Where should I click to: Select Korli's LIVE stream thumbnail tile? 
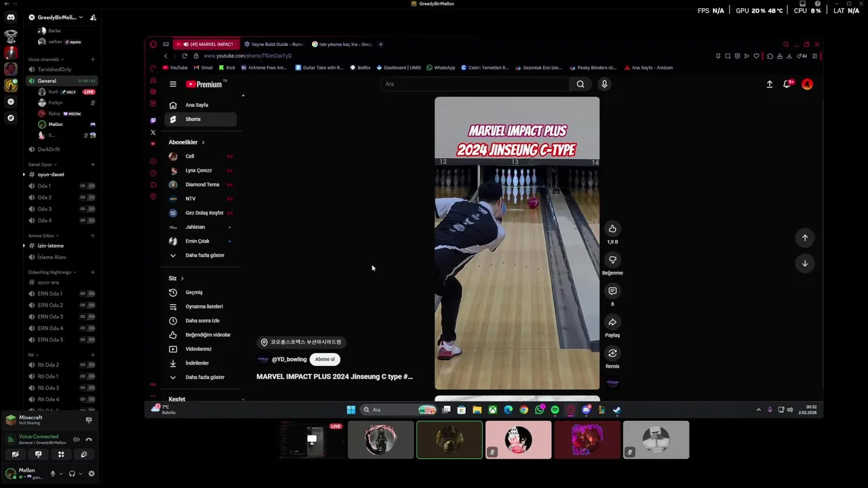tap(312, 440)
